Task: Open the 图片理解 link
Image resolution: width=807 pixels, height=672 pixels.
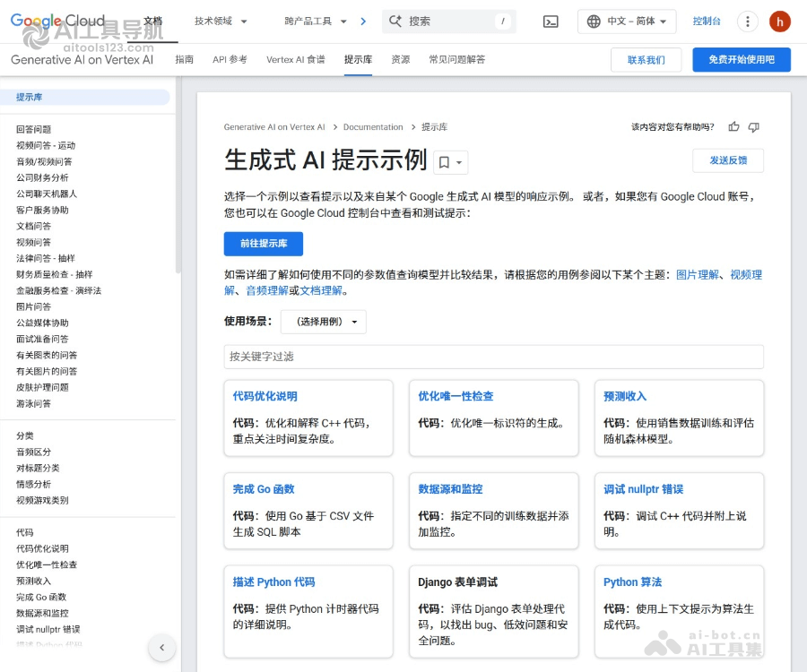Action: tap(698, 275)
